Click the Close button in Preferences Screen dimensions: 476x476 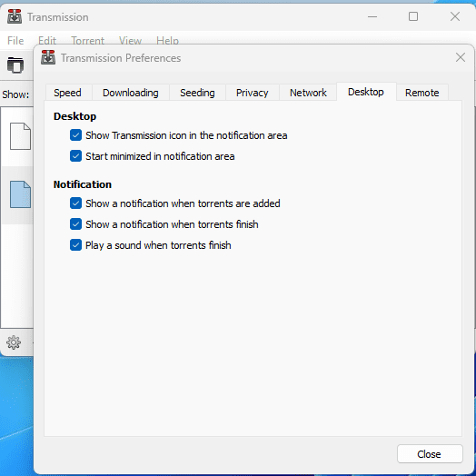(430, 454)
